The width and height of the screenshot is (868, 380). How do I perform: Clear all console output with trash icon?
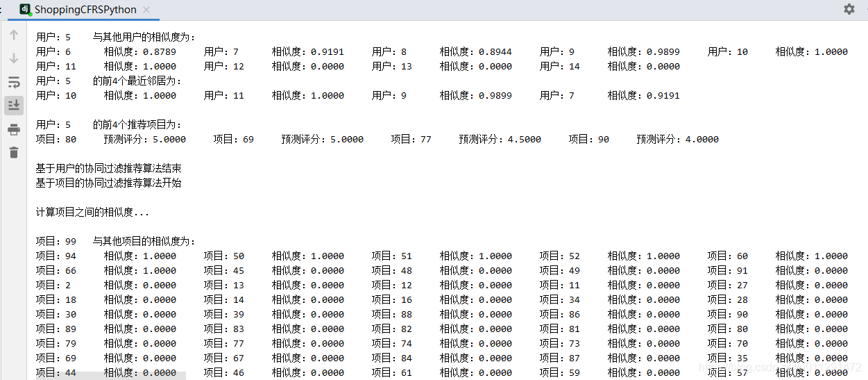[x=14, y=153]
